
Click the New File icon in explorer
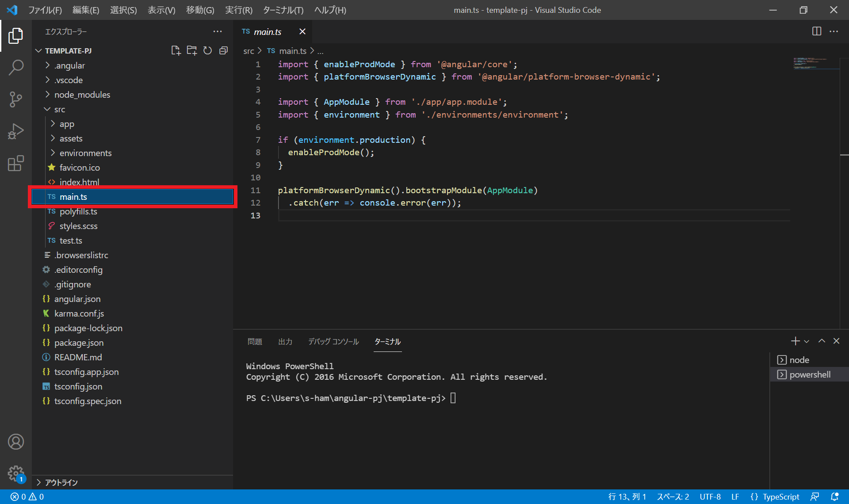176,50
